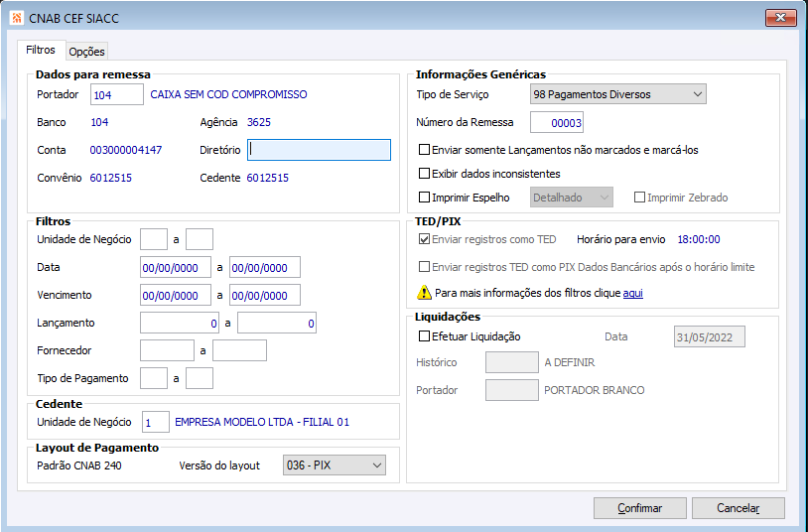Screen dimensions: 808x532
Task: Click the CNAB CEF SIACC title bar icon
Action: (x=16, y=18)
